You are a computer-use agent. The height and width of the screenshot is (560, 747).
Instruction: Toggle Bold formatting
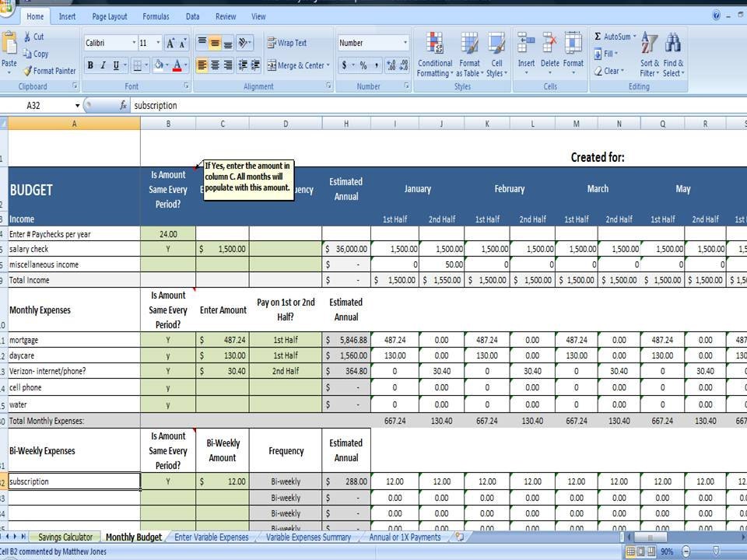pos(90,65)
